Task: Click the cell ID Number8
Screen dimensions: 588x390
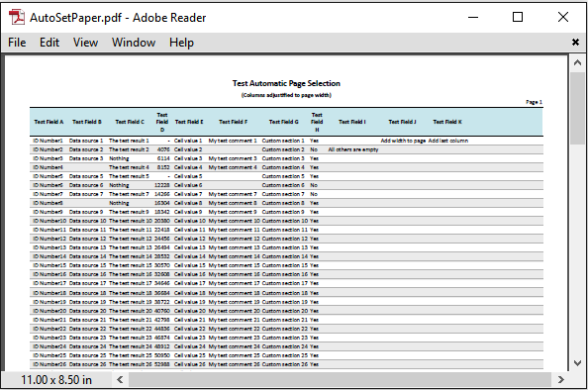Action: tap(48, 203)
